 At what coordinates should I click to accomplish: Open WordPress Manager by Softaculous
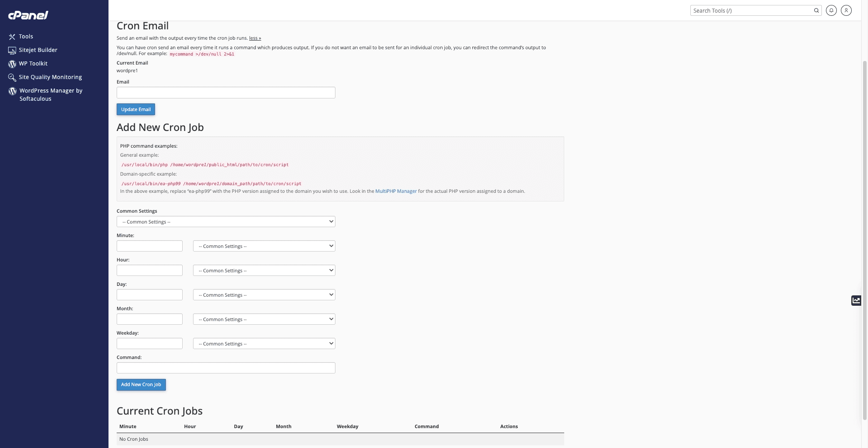[x=51, y=94]
